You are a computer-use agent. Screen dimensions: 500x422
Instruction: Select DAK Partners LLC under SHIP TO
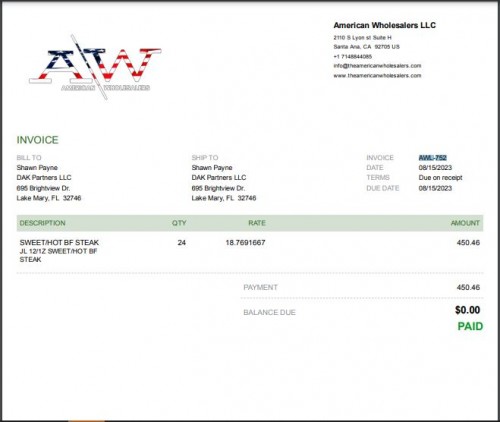[x=219, y=178]
